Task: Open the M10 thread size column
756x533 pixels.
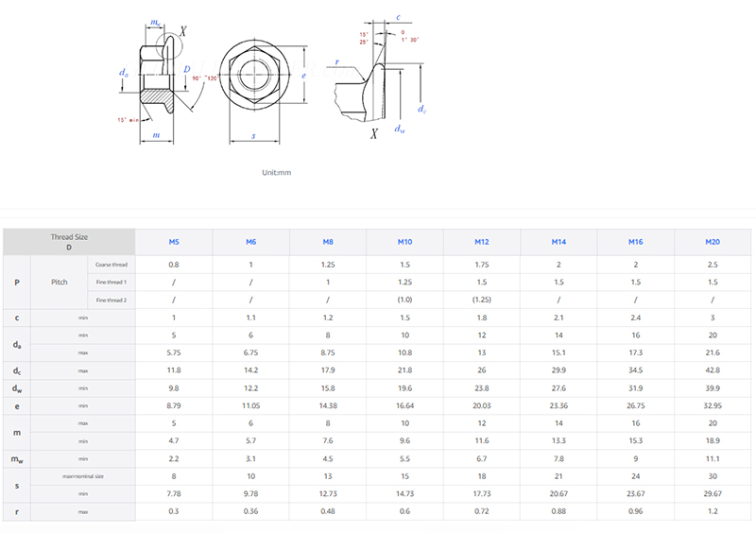Action: [x=405, y=242]
